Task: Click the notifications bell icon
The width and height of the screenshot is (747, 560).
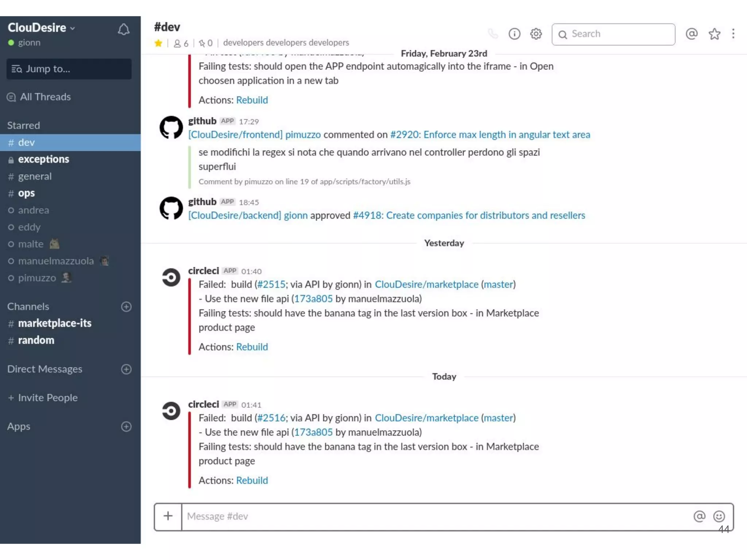Action: tap(124, 30)
